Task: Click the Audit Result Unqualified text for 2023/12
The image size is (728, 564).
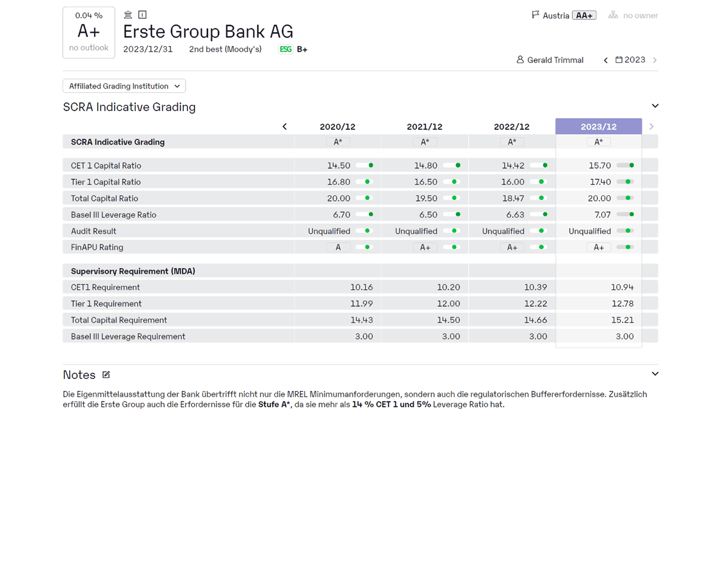Action: click(590, 231)
